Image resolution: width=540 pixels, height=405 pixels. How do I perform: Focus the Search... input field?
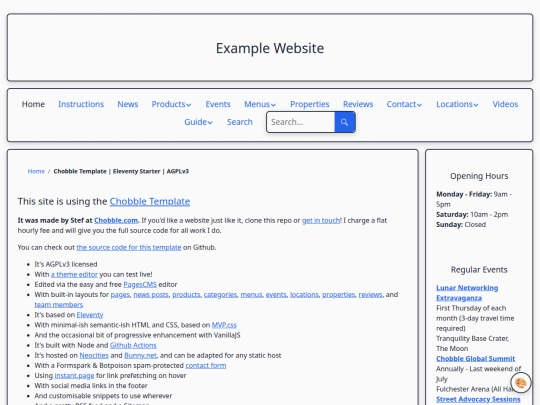[300, 122]
